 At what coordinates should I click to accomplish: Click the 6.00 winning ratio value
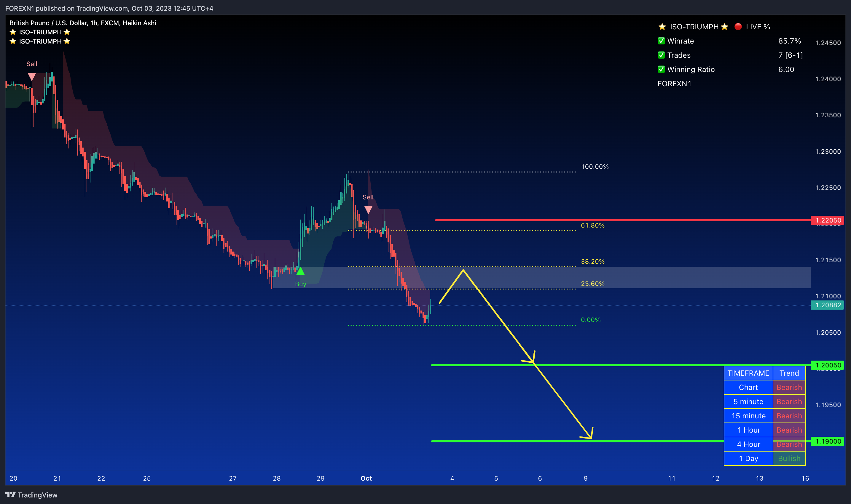(x=786, y=69)
